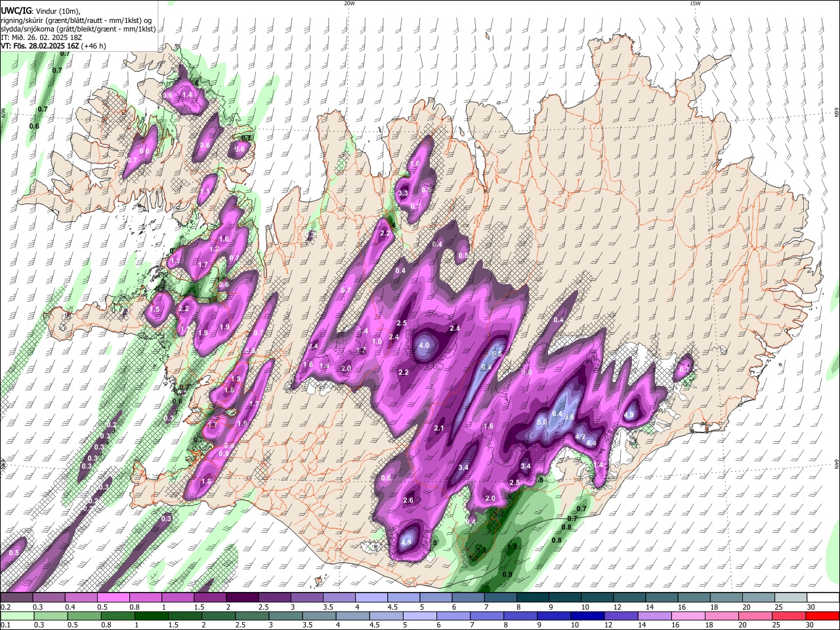Viewport: 840px width, 630px height.
Task: Select the 'IT: Mið. 26. 02. 2025 18Z' line
Action: click(x=41, y=37)
